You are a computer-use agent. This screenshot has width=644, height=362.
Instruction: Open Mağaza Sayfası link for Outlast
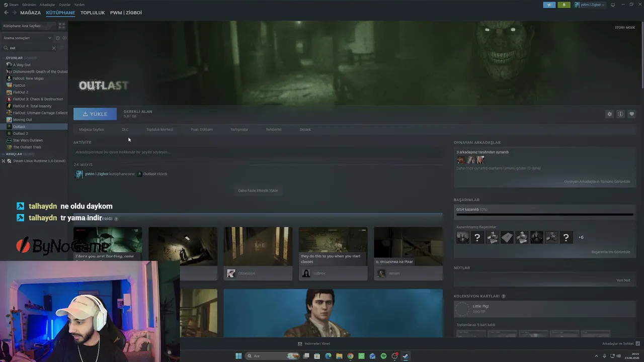coord(92,129)
